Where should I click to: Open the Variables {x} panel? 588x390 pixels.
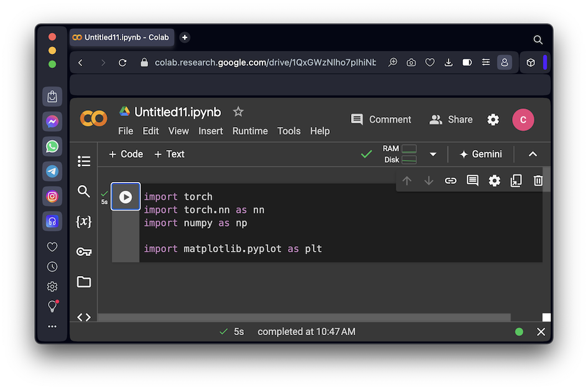[84, 221]
